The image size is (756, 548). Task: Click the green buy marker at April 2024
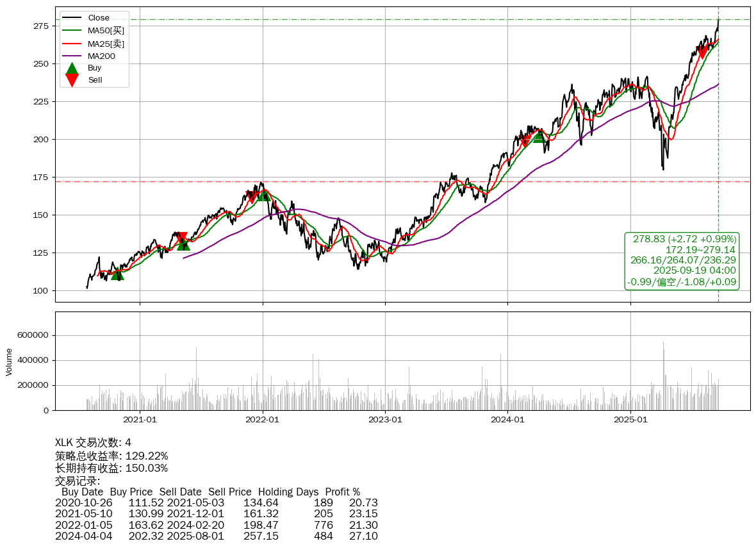pos(539,137)
